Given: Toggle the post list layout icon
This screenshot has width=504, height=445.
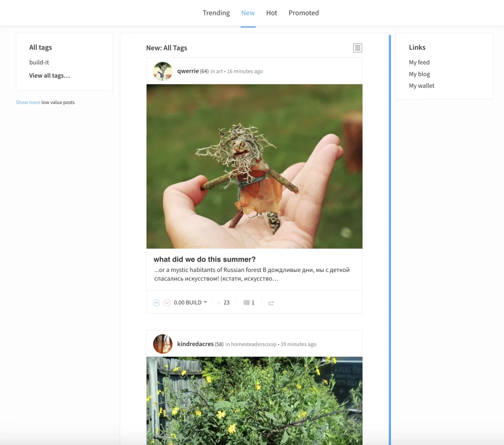Looking at the screenshot, I should click(x=358, y=48).
